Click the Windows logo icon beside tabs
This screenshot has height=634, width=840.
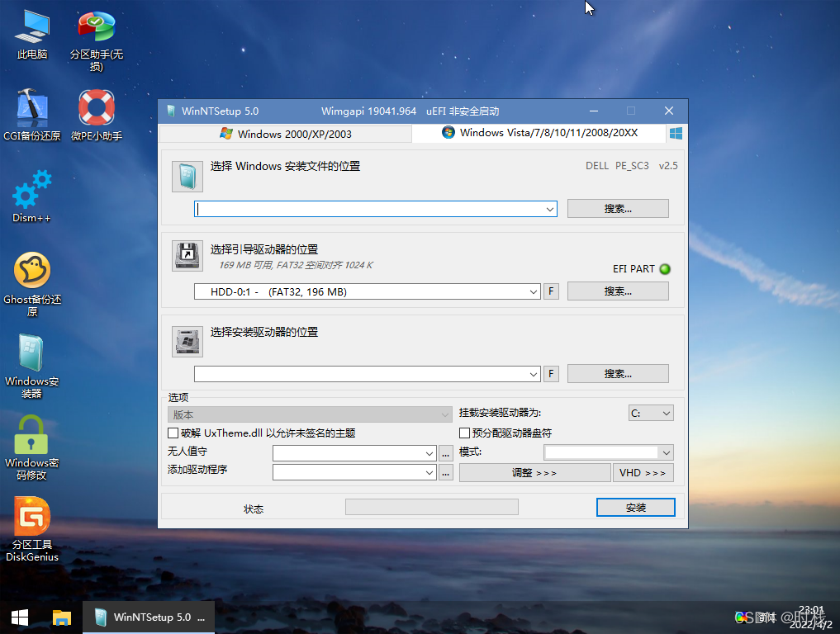pos(676,133)
